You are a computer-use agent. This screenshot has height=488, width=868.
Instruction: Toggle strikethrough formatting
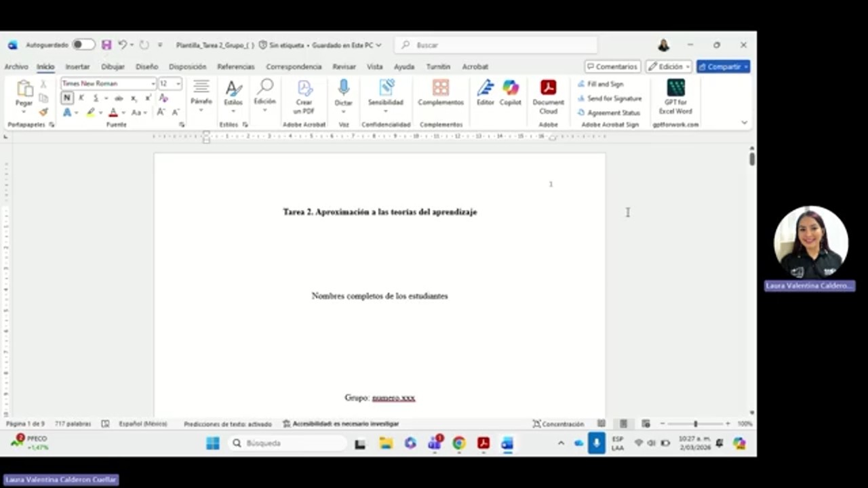119,98
